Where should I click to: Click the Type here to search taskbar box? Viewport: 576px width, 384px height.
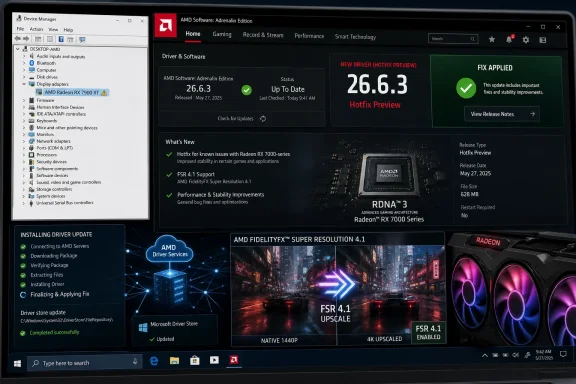click(84, 363)
